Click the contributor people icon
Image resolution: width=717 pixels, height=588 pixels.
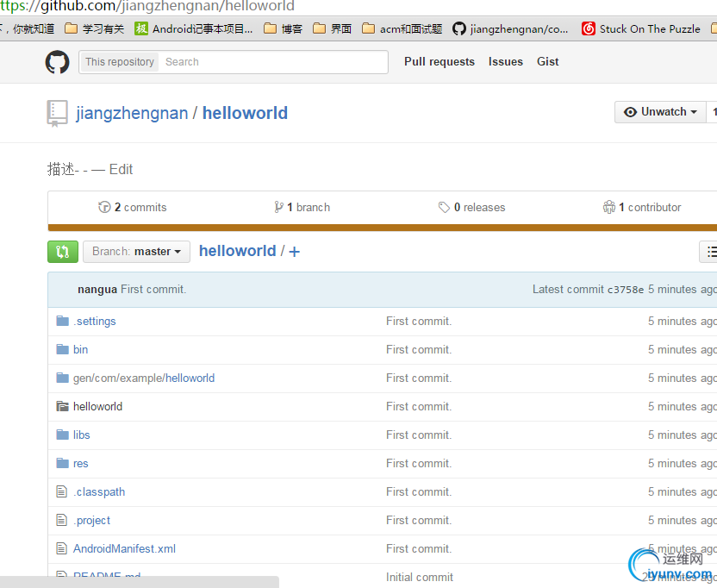pyautogui.click(x=609, y=207)
